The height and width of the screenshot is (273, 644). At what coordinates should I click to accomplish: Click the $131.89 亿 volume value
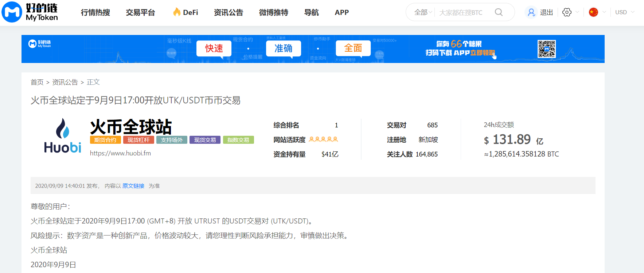coord(514,140)
